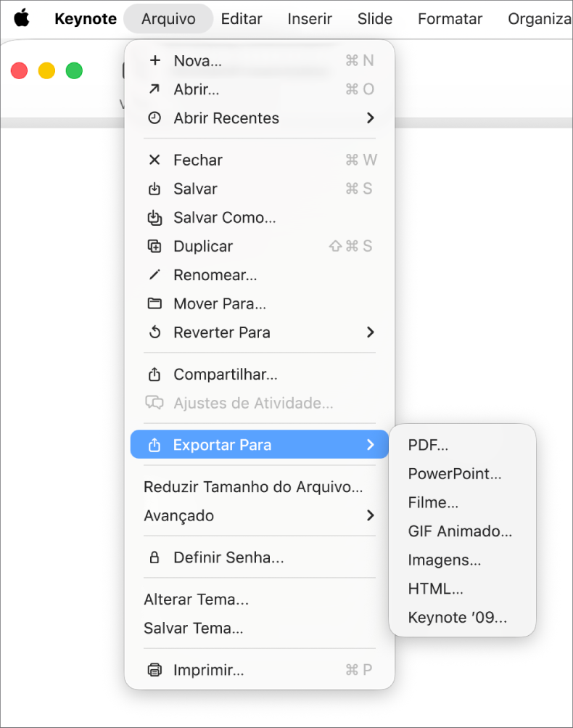Expand the Avançado submenu
The width and height of the screenshot is (573, 728).
click(371, 516)
